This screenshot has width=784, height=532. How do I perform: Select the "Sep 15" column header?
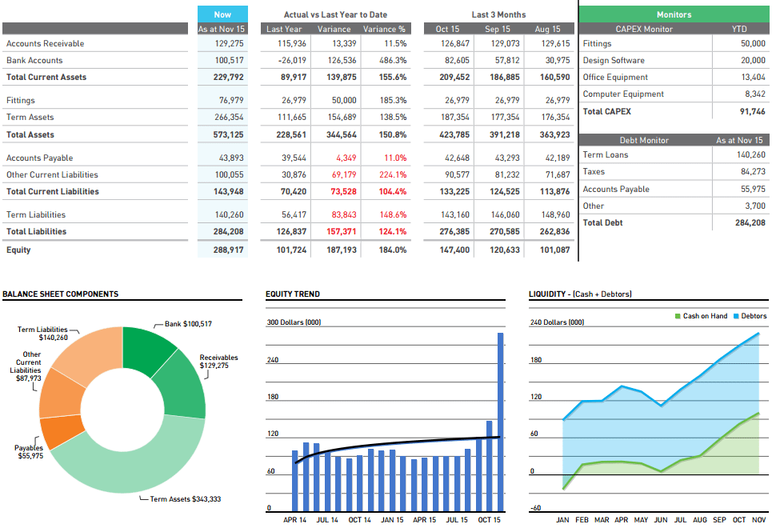point(498,29)
